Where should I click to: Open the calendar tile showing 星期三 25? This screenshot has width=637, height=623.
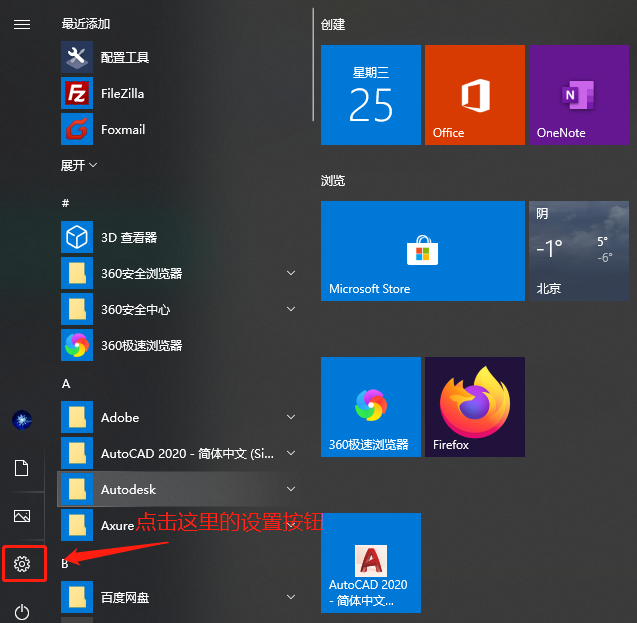coord(371,95)
